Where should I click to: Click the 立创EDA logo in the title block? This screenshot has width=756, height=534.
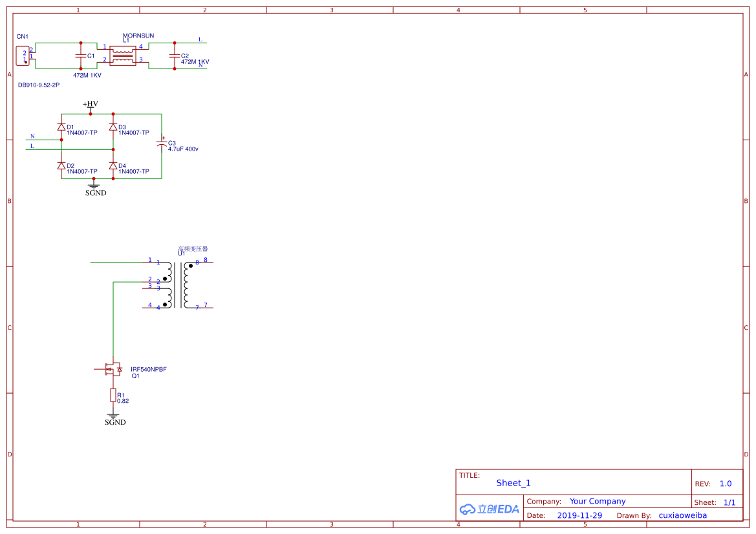pos(489,509)
